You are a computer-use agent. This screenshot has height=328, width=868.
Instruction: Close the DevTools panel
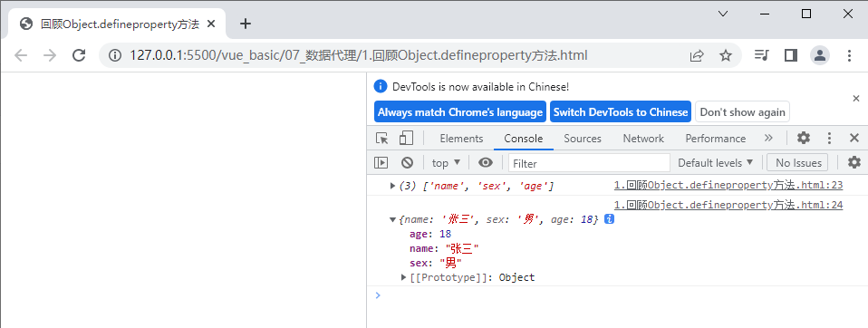pyautogui.click(x=854, y=139)
